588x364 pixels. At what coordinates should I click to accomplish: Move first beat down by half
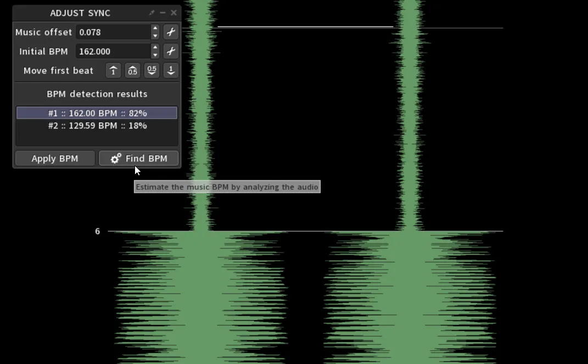pyautogui.click(x=152, y=71)
